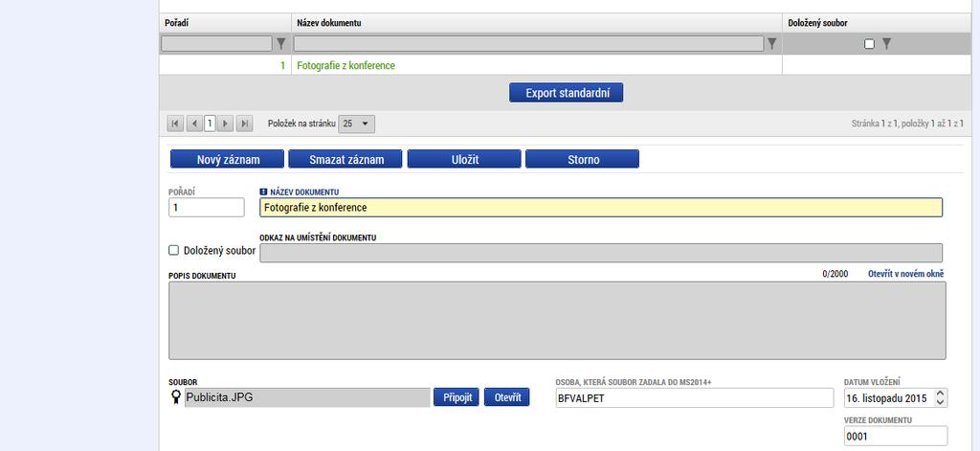Click the filter icon for Název dokumentu column
Viewport: 980px width, 451px height.
772,44
